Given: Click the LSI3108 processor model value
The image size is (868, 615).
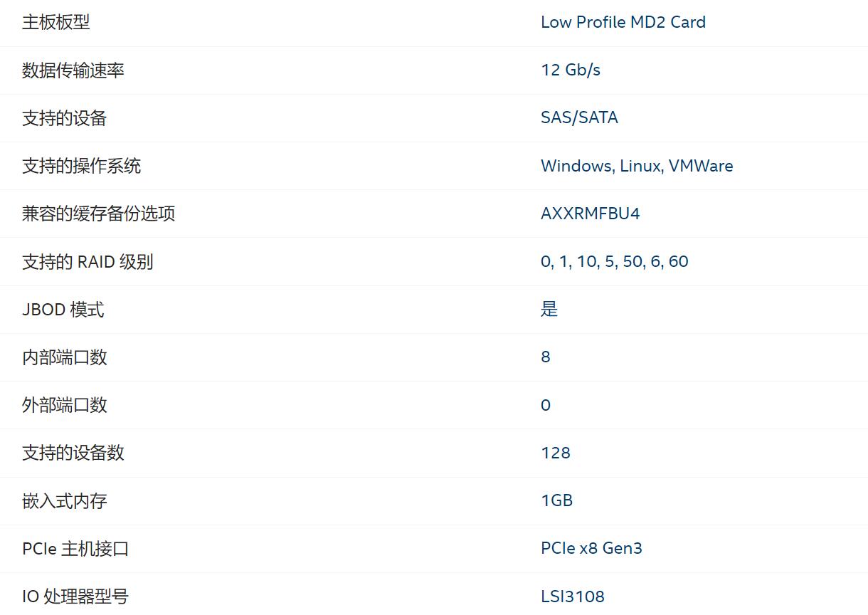Looking at the screenshot, I should pos(573,596).
